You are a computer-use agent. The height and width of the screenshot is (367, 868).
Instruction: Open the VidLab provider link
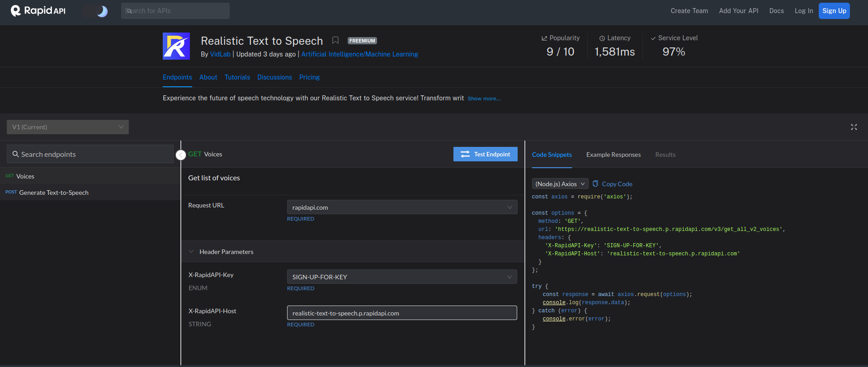click(220, 54)
